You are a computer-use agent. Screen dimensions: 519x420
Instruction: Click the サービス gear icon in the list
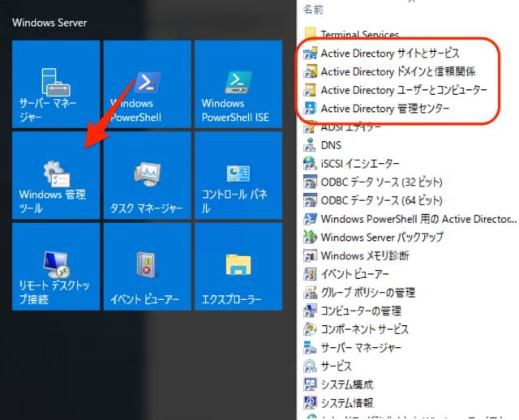click(x=310, y=366)
